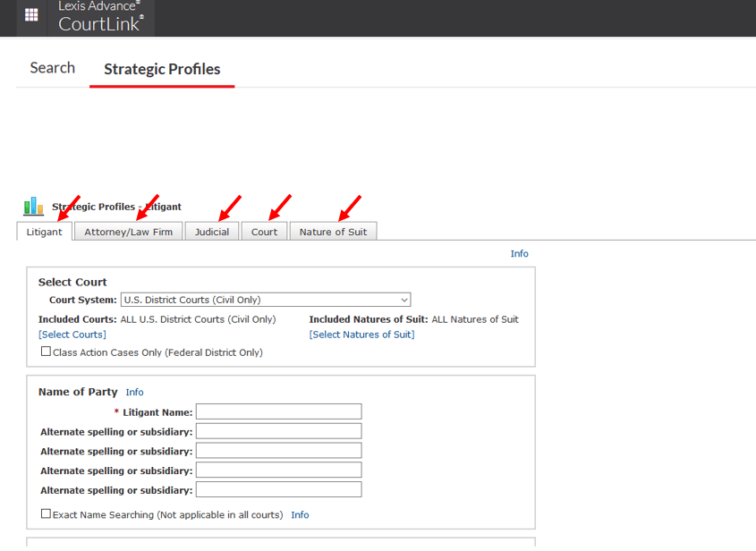Open the app grid launcher icon
This screenshot has height=551, width=756.
[x=31, y=15]
